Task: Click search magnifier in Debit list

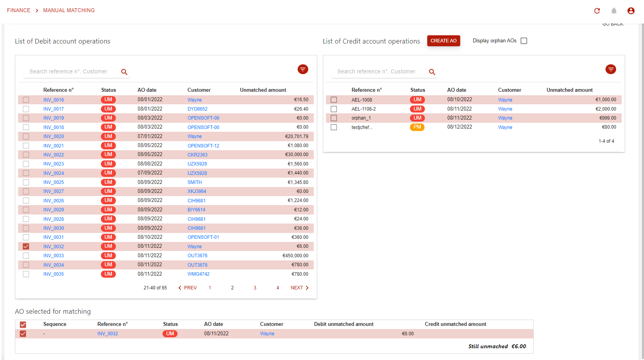Action: [124, 72]
